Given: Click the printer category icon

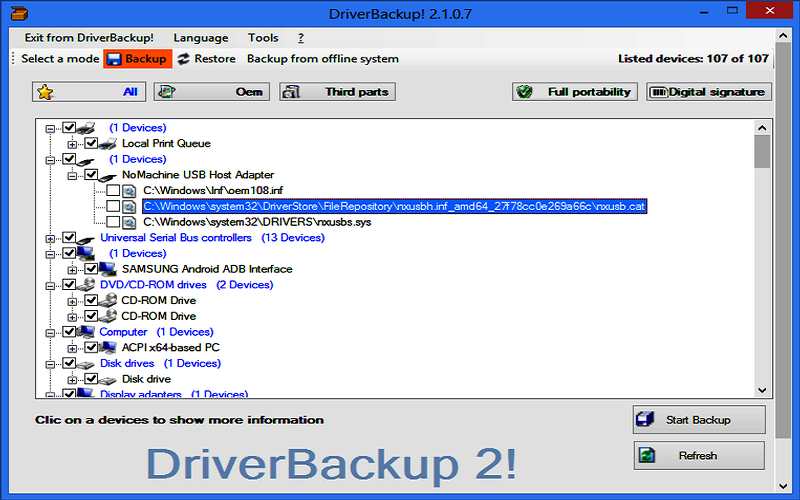Looking at the screenshot, I should tap(86, 128).
